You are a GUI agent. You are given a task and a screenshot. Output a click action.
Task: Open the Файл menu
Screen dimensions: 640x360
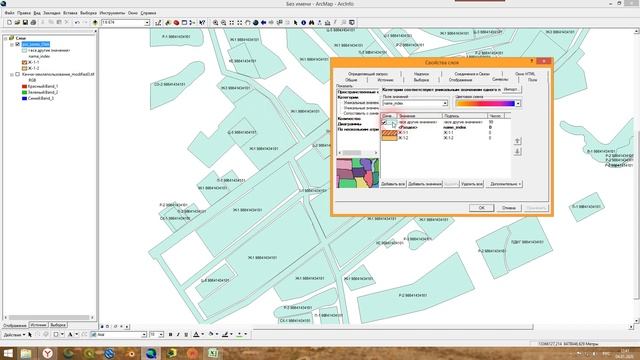[9, 13]
